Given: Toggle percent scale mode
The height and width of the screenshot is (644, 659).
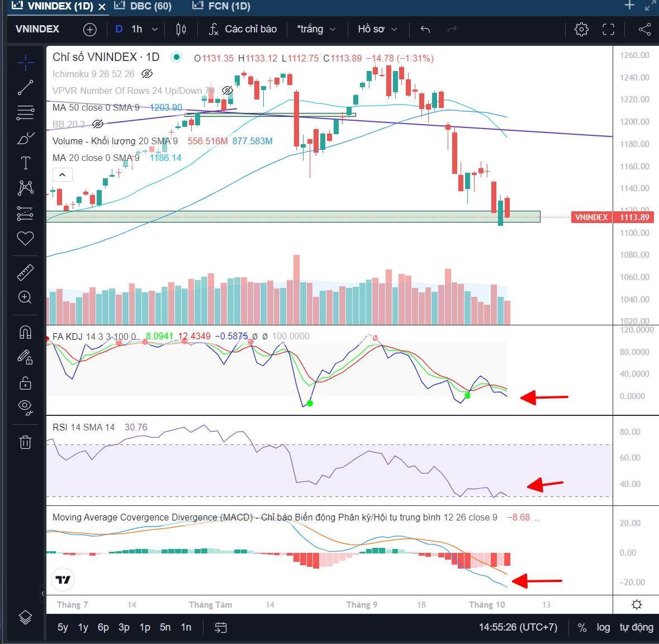Looking at the screenshot, I should 582,628.
